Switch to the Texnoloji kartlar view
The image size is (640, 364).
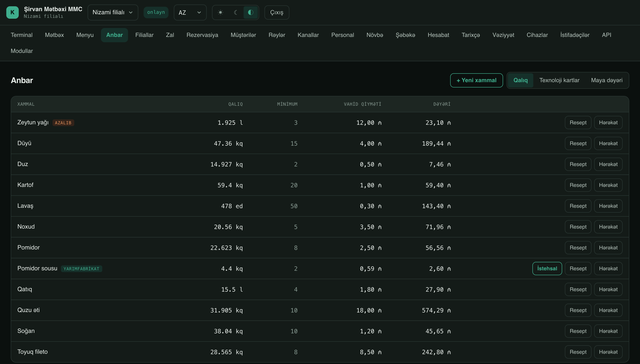(x=559, y=80)
